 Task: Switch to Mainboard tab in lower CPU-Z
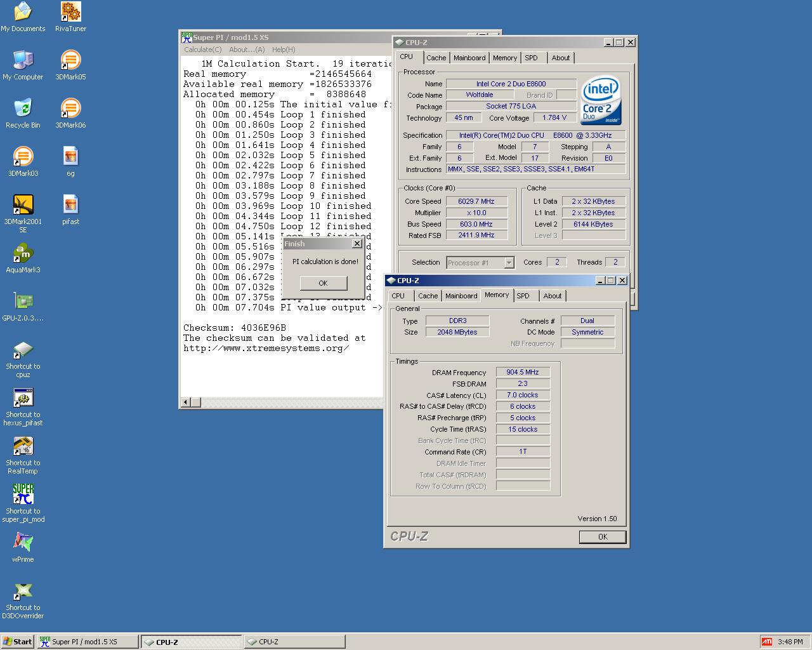click(461, 296)
